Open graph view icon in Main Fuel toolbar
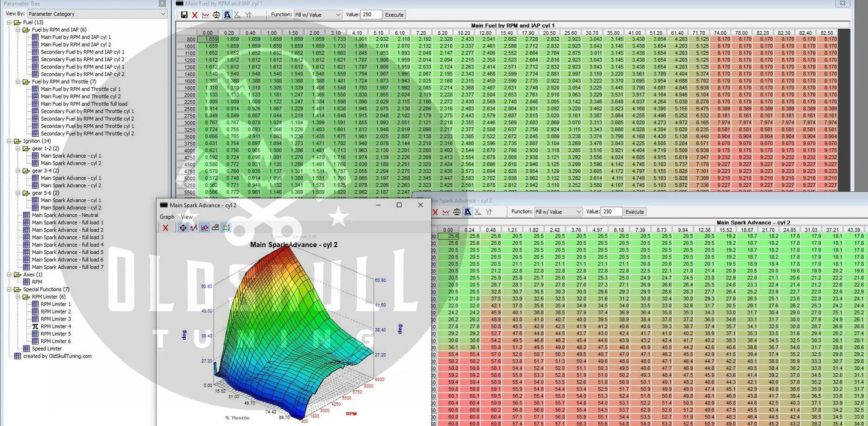 pos(205,14)
